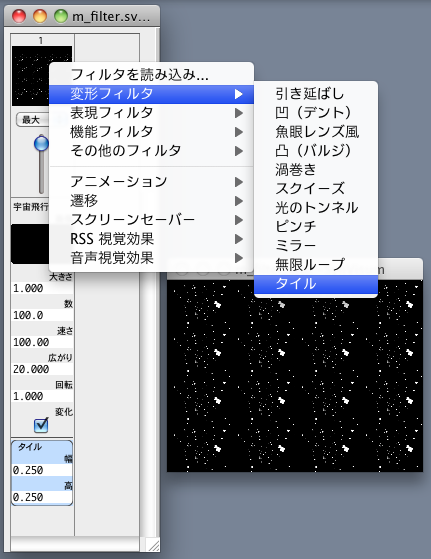Open the アニメーション submenu arrow
Viewport: 431px width, 559px height.
[239, 182]
